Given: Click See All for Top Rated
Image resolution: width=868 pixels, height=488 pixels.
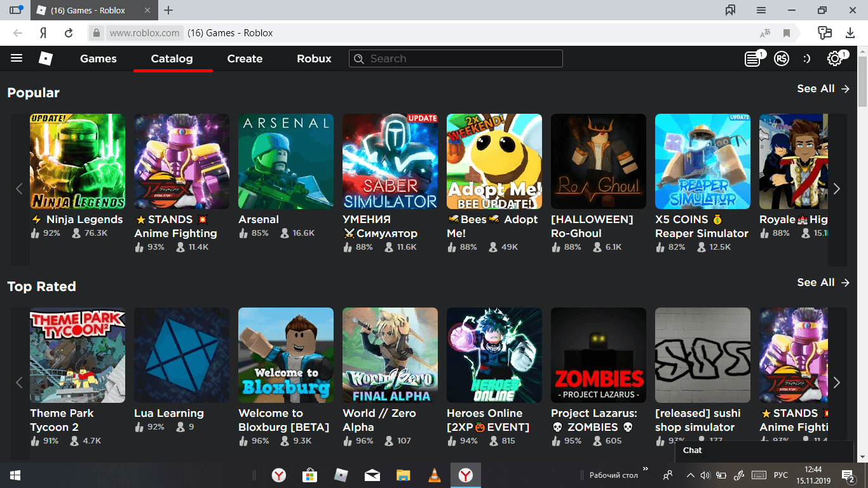Looking at the screenshot, I should [823, 283].
